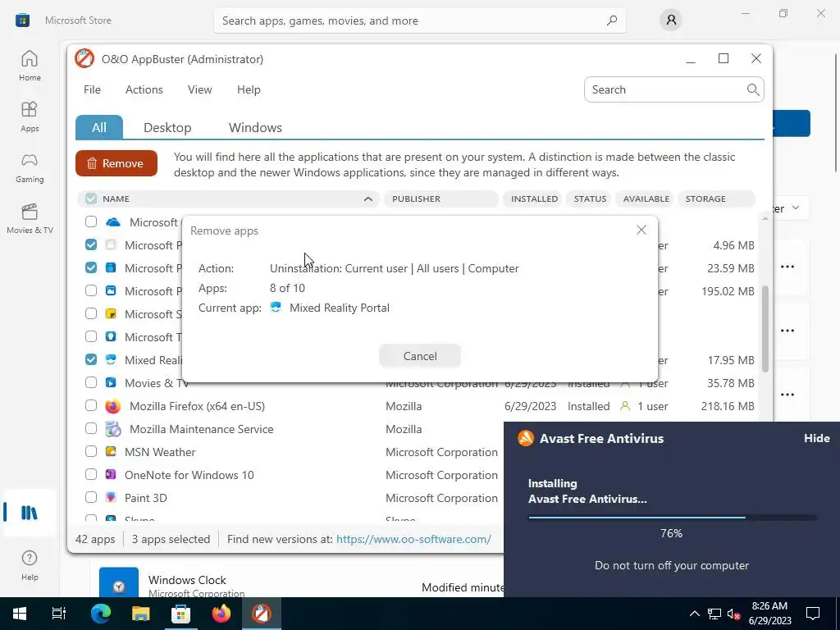Switch to Microsoft Store taskbar icon
This screenshot has width=840, height=630.
(x=180, y=614)
